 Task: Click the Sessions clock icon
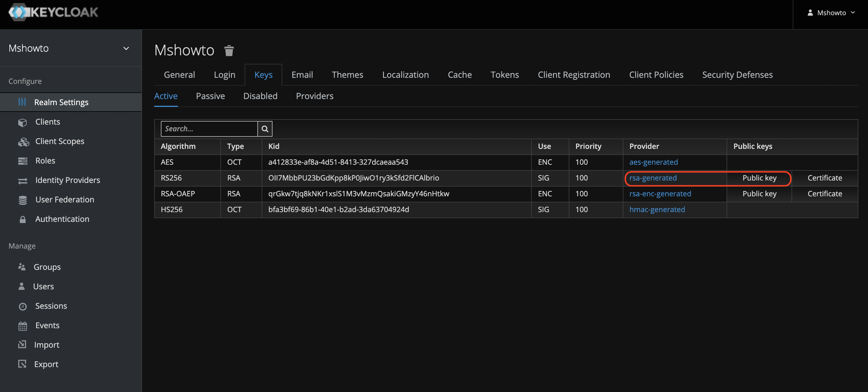pos(22,306)
